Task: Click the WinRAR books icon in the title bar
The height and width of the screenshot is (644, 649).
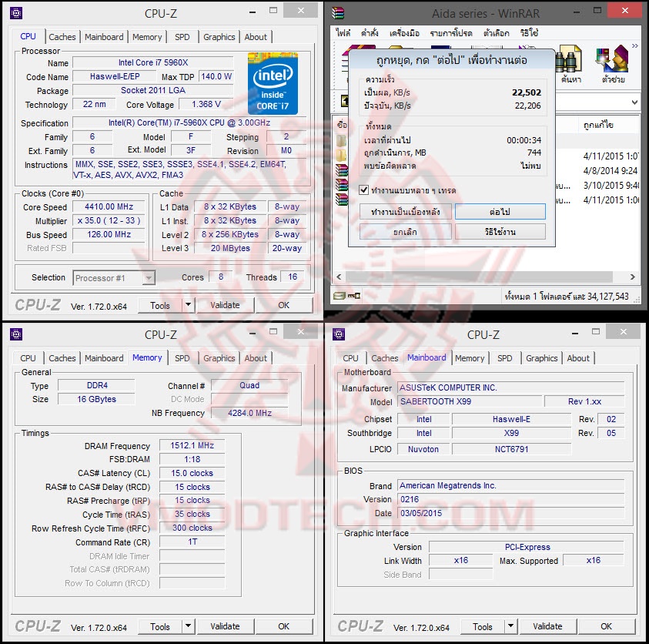Action: point(338,13)
